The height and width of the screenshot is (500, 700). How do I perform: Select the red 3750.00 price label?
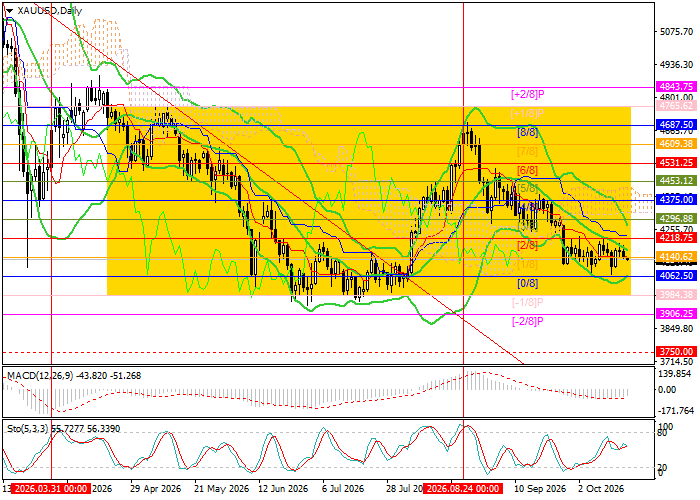(x=676, y=352)
